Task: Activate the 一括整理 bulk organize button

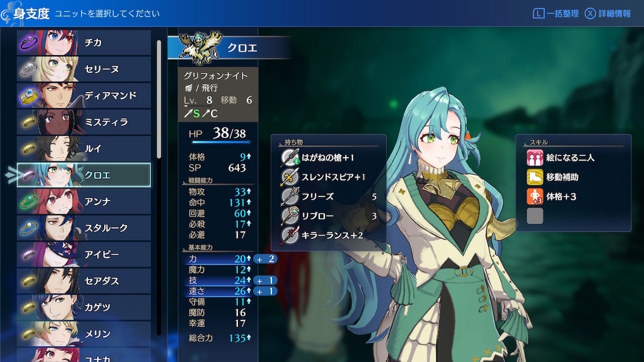Action: (x=555, y=13)
